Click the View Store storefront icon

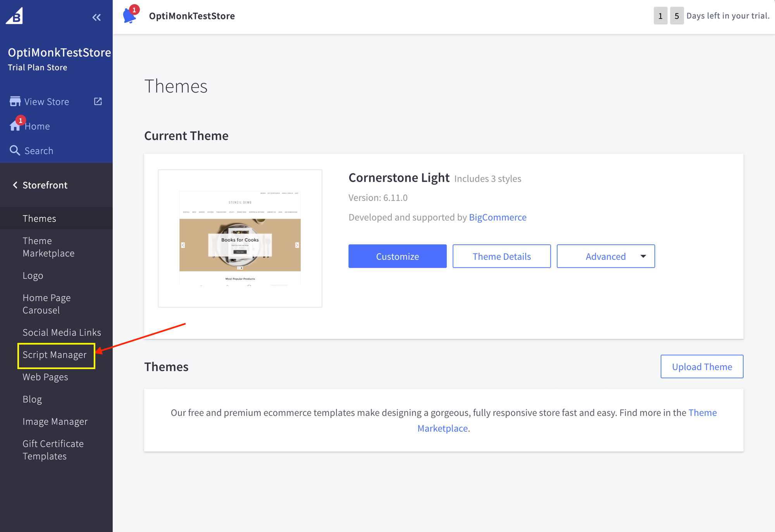tap(15, 101)
